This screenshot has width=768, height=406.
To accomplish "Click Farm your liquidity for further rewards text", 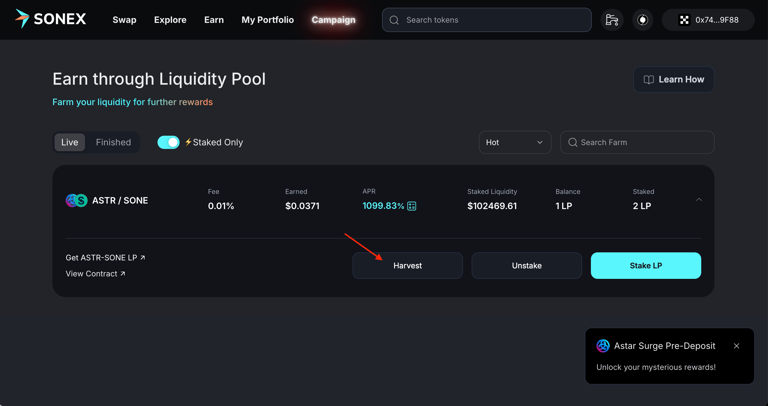I will 132,102.
